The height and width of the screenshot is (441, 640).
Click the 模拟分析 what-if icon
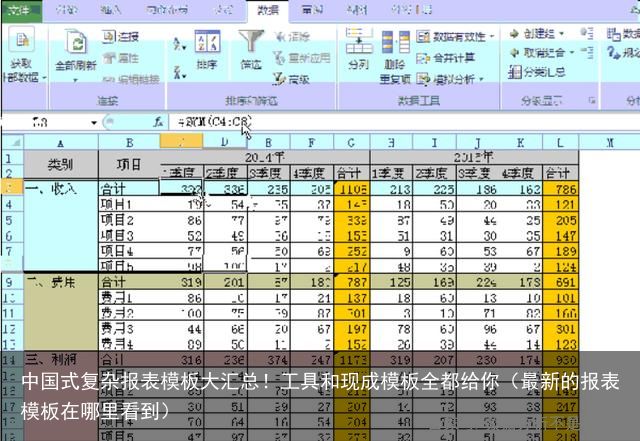click(x=423, y=78)
